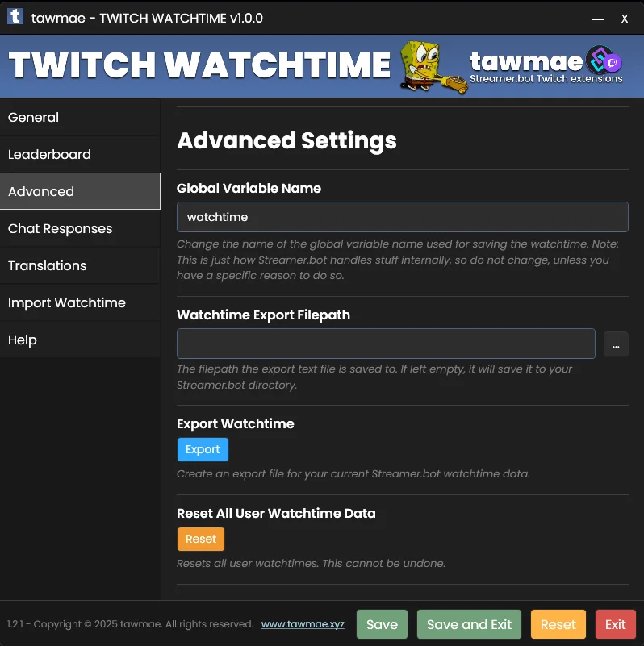Focus the Global Variable Name input field
The width and height of the screenshot is (644, 646).
pos(403,217)
